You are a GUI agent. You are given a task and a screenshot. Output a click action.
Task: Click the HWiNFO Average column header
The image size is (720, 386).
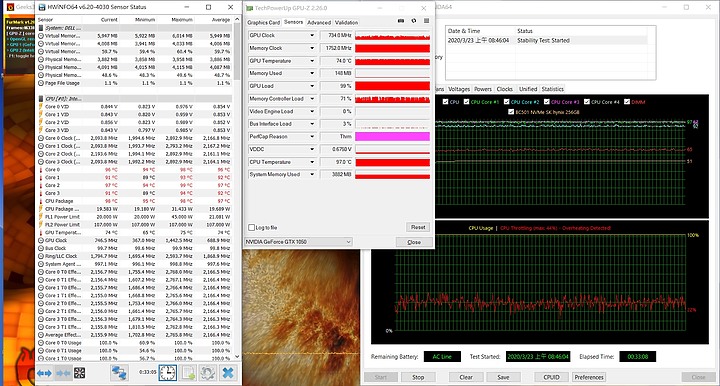tap(221, 20)
